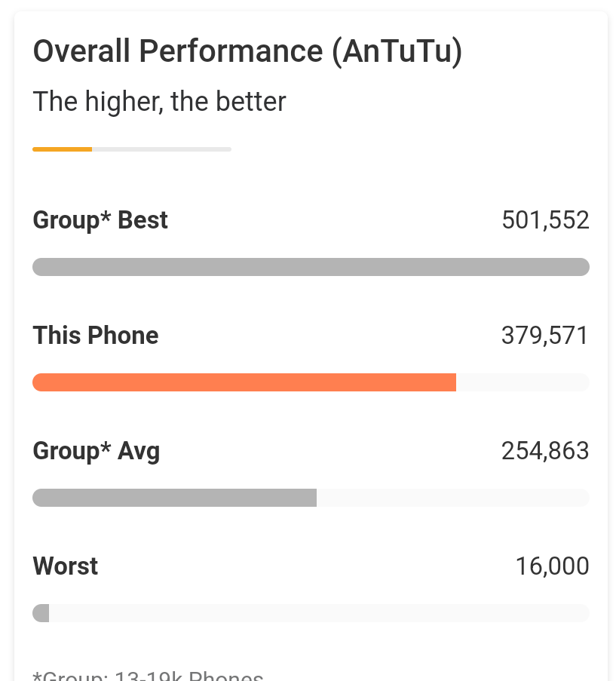
Task: Click the 'The higher, the better' subtitle
Action: 159,102
